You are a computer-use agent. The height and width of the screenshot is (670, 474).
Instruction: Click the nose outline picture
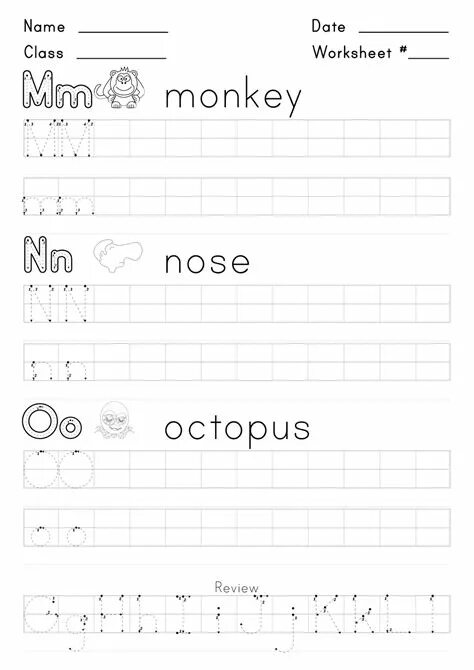(118, 256)
